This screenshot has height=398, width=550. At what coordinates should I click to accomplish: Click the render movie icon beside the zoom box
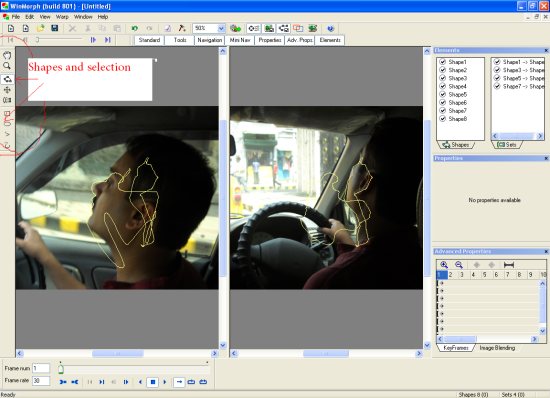pyautogui.click(x=235, y=28)
